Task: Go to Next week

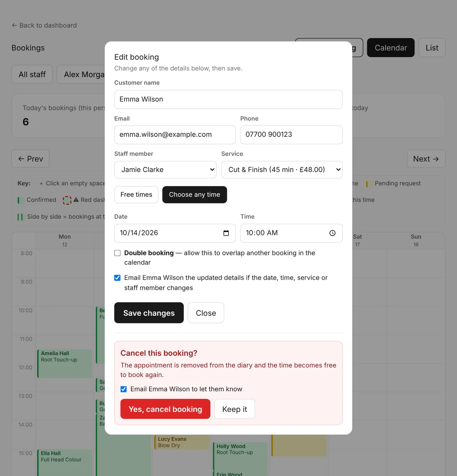Action: coord(426,159)
